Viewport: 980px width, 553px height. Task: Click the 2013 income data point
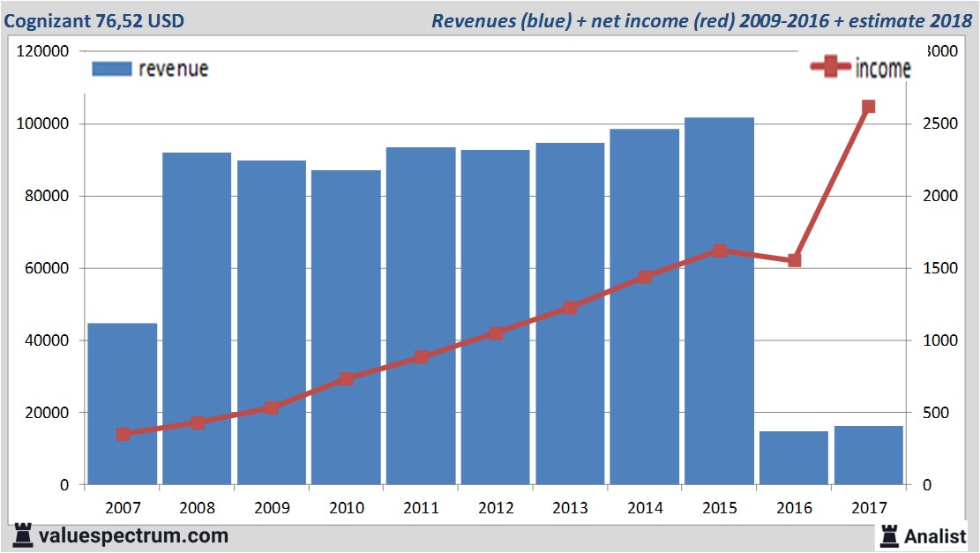click(x=570, y=308)
